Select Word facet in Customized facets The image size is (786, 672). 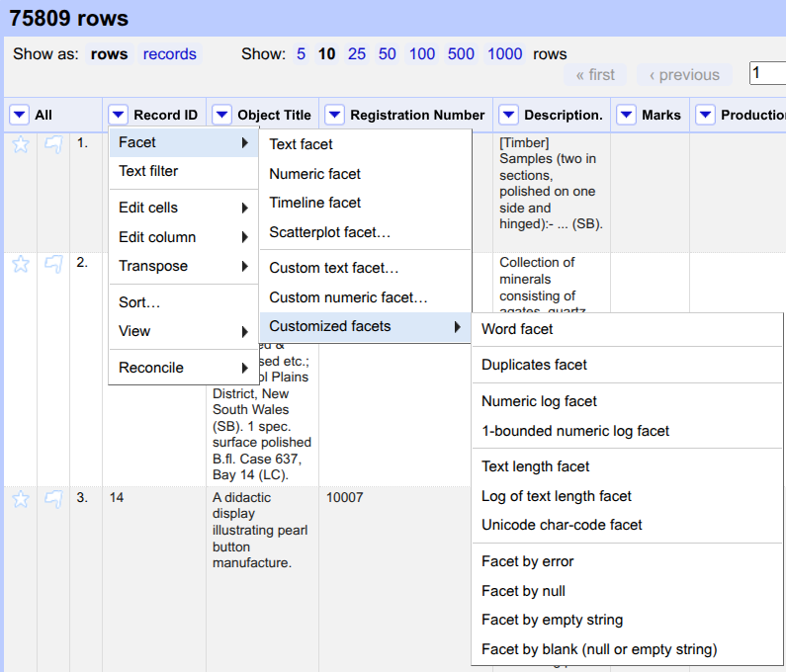point(517,329)
